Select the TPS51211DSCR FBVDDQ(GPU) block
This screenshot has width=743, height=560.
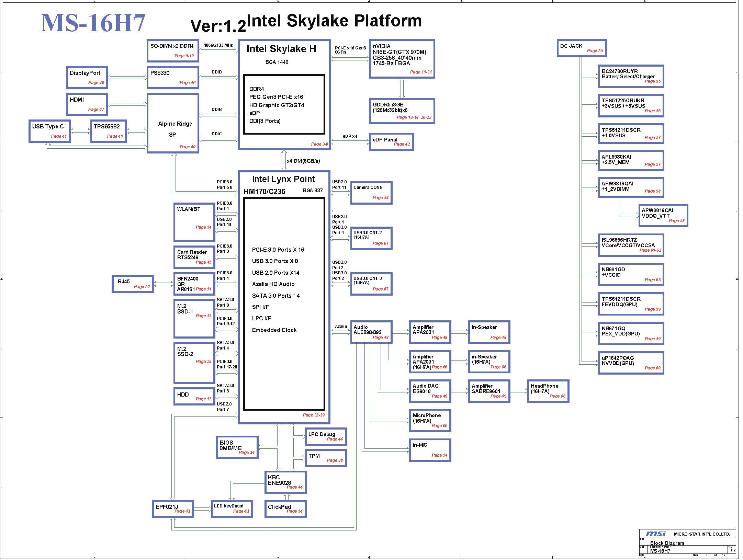(631, 304)
